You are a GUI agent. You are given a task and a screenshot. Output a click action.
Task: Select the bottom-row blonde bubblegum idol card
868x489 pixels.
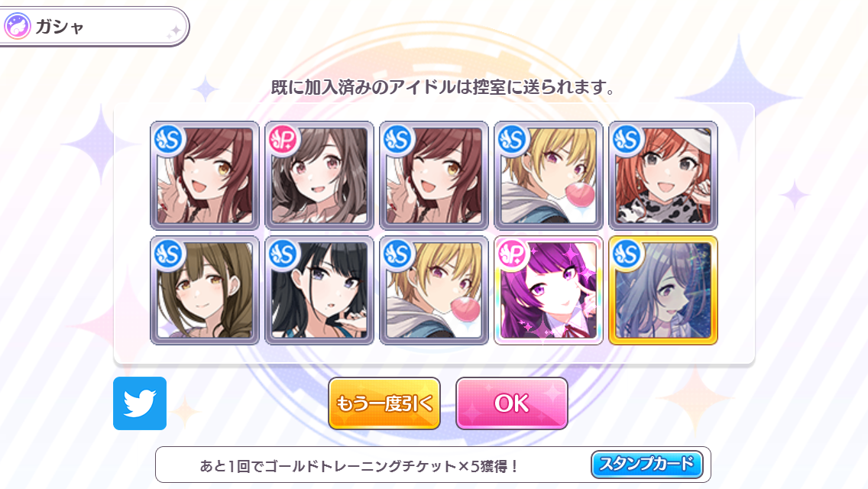click(x=434, y=290)
